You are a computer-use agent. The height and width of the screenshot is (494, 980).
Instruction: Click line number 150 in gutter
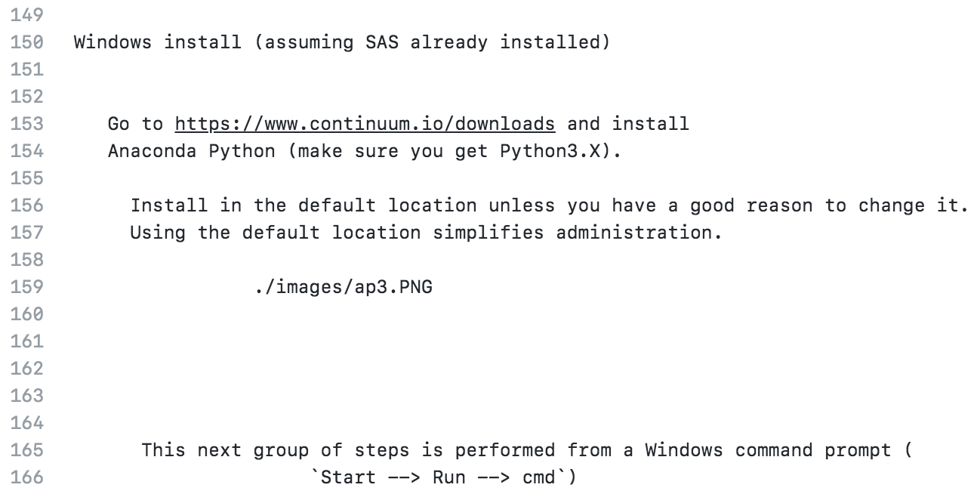27,42
